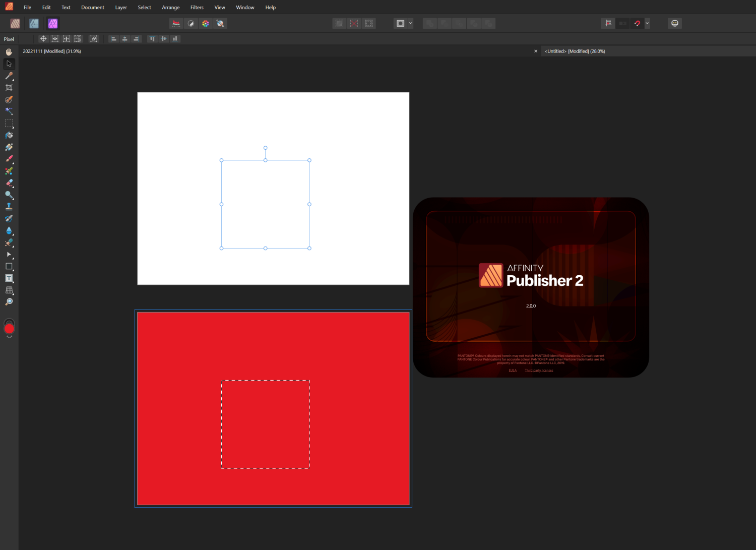Enable force pixel alignment

608,23
